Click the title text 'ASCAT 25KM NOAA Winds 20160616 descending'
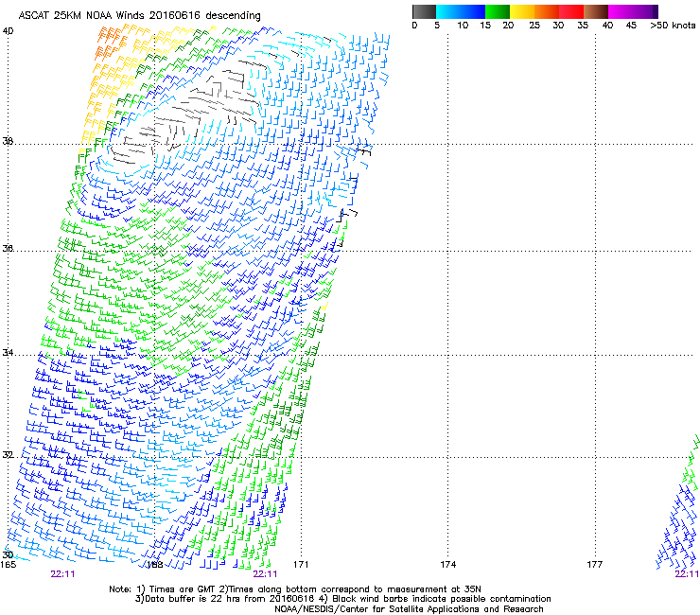This screenshot has height=615, width=700. [139, 16]
